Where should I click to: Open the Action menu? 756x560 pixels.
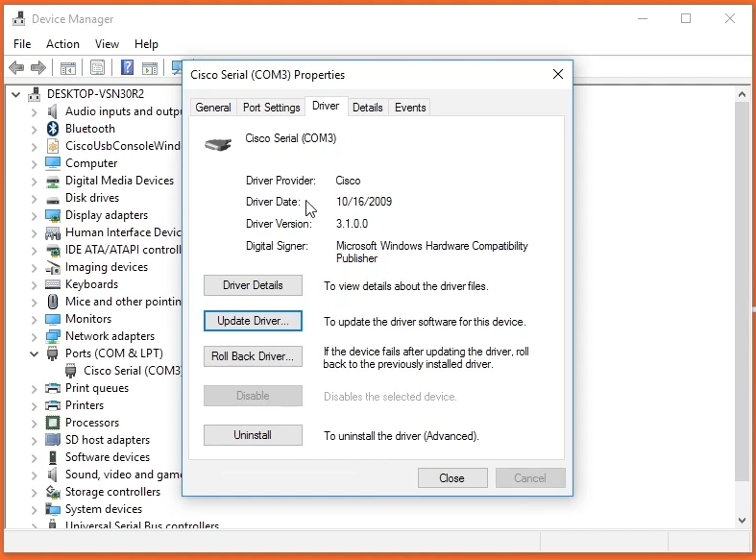62,44
